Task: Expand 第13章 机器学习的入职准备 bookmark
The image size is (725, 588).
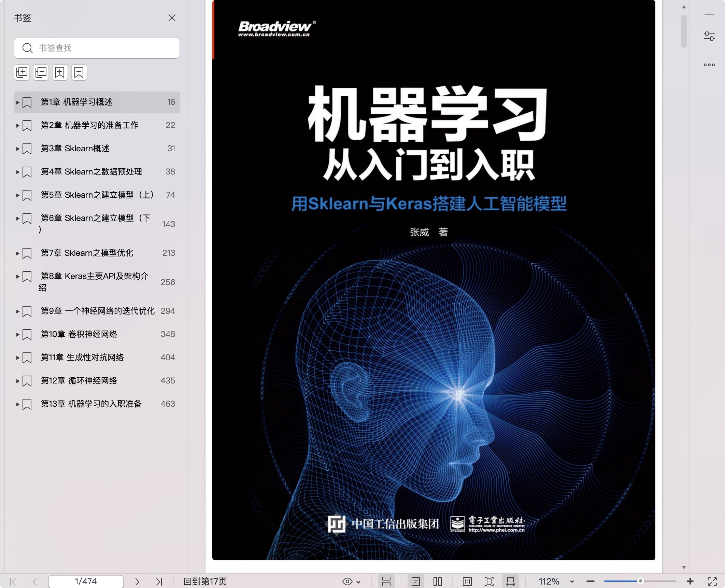Action: [x=18, y=404]
